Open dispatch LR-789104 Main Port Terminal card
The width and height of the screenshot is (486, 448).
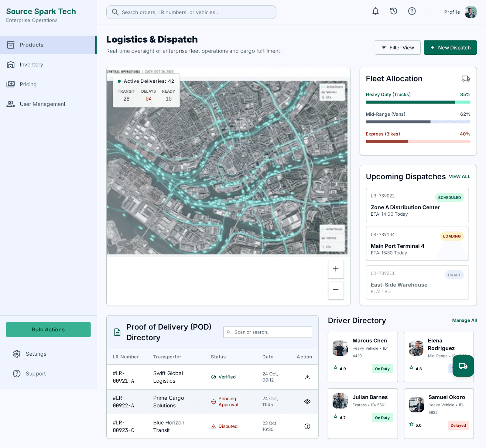[x=417, y=244]
